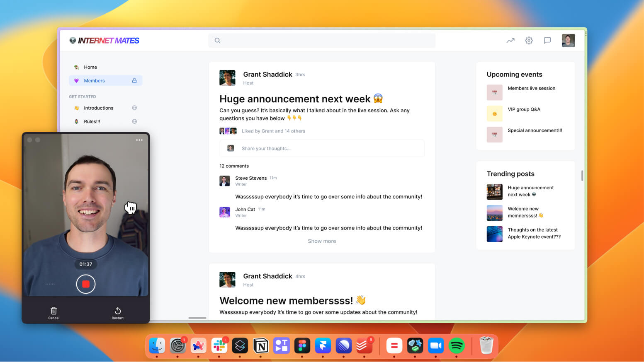Open the settings gear icon
This screenshot has height=362, width=644.
(x=529, y=40)
